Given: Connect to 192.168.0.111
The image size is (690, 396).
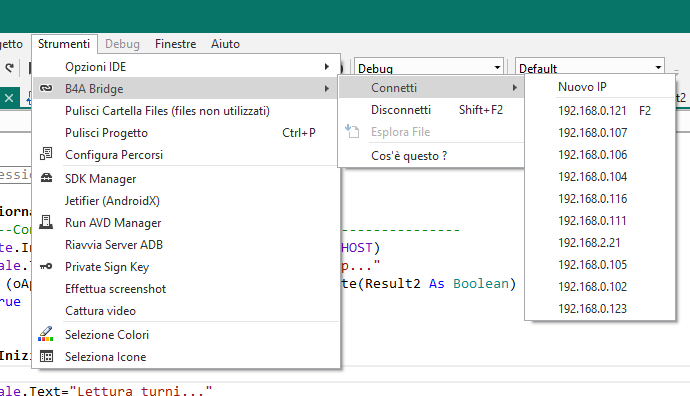Looking at the screenshot, I should tap(600, 220).
